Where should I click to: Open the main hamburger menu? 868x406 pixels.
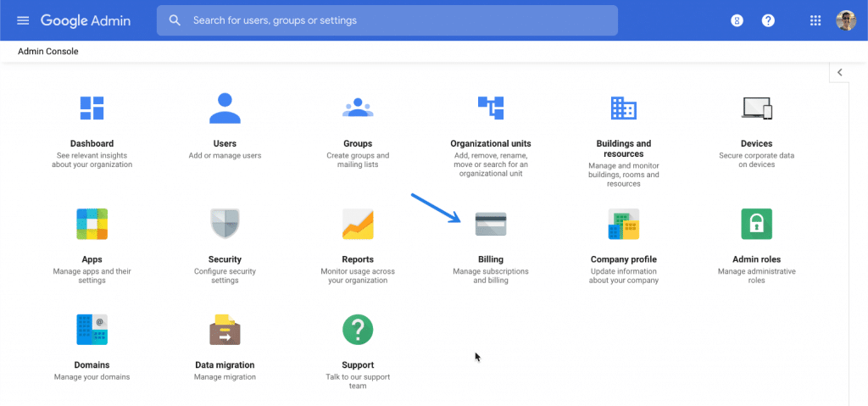pyautogui.click(x=23, y=20)
